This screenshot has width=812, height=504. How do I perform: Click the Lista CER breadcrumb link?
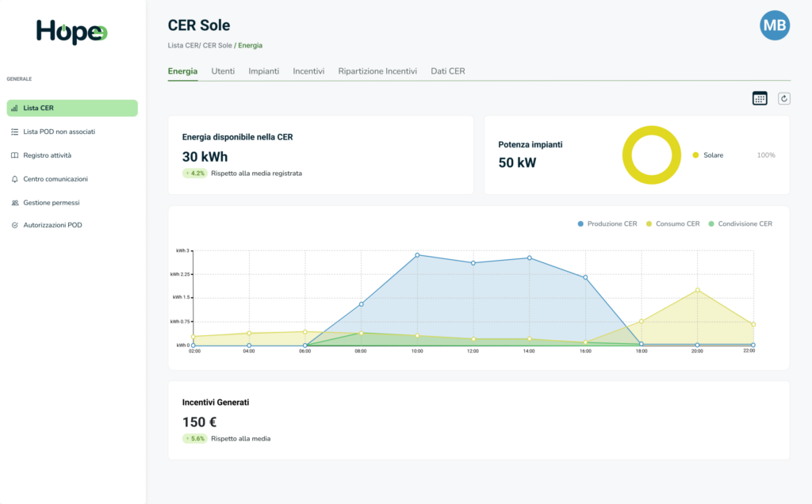(x=183, y=46)
